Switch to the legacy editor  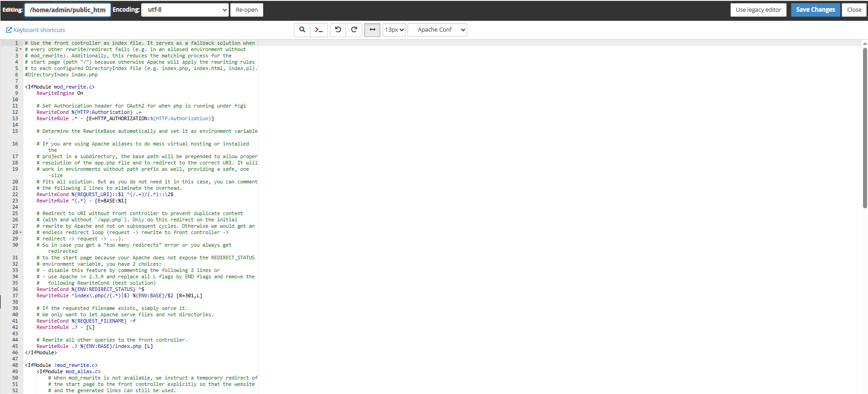[x=758, y=9]
